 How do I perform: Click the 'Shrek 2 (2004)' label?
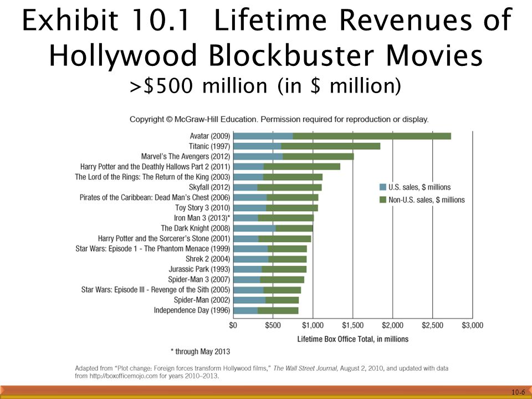tap(208, 259)
